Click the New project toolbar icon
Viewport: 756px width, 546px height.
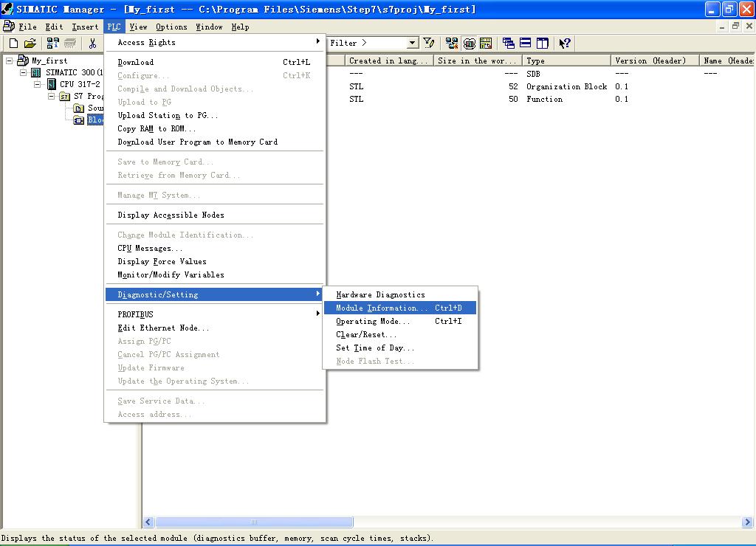click(13, 44)
